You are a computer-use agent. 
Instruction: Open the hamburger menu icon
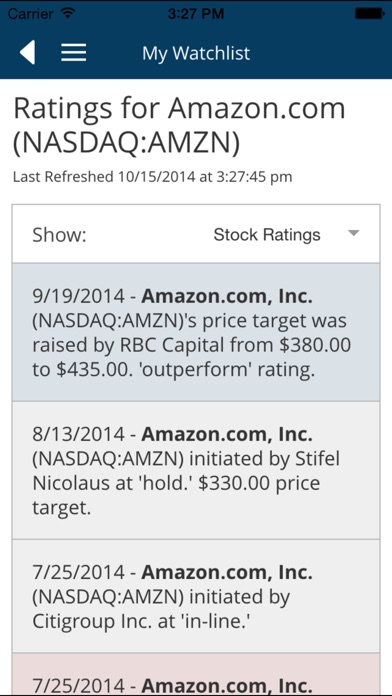point(74,53)
